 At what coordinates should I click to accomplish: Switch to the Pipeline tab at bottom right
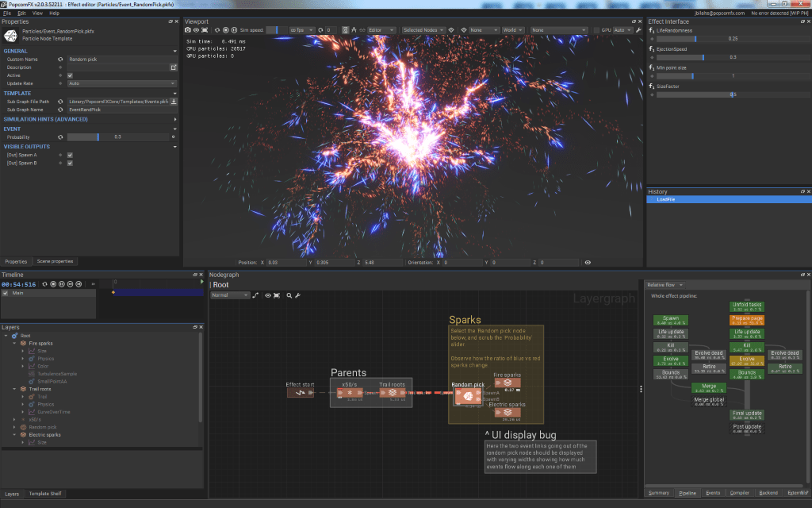point(689,493)
